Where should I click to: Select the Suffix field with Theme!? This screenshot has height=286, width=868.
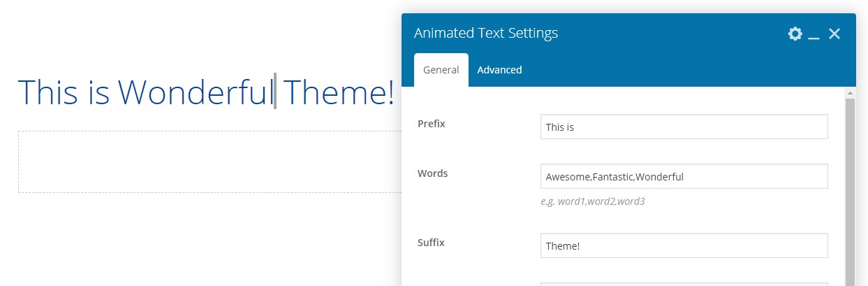coord(684,245)
